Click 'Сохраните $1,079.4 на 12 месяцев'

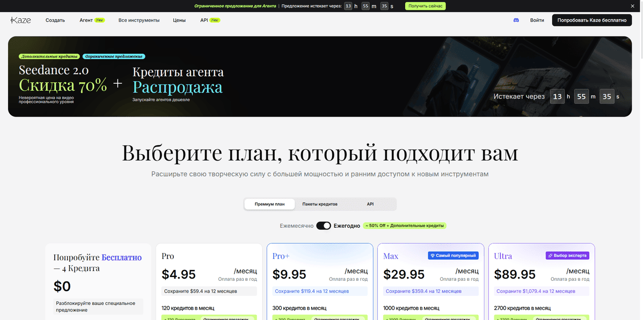541,291
